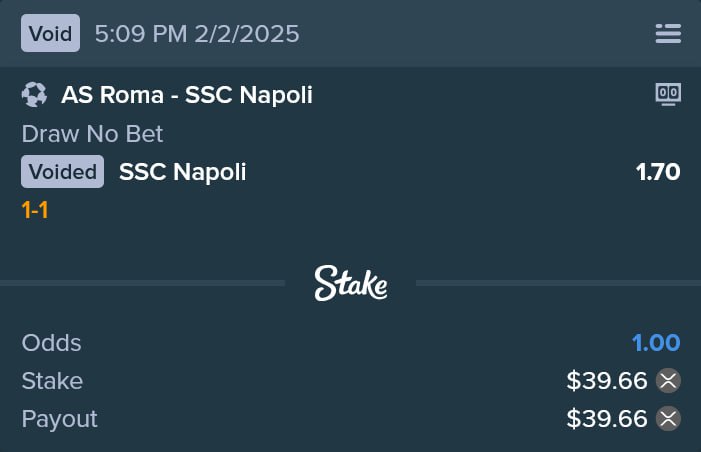Click the $39.66 Payout amount

click(606, 419)
